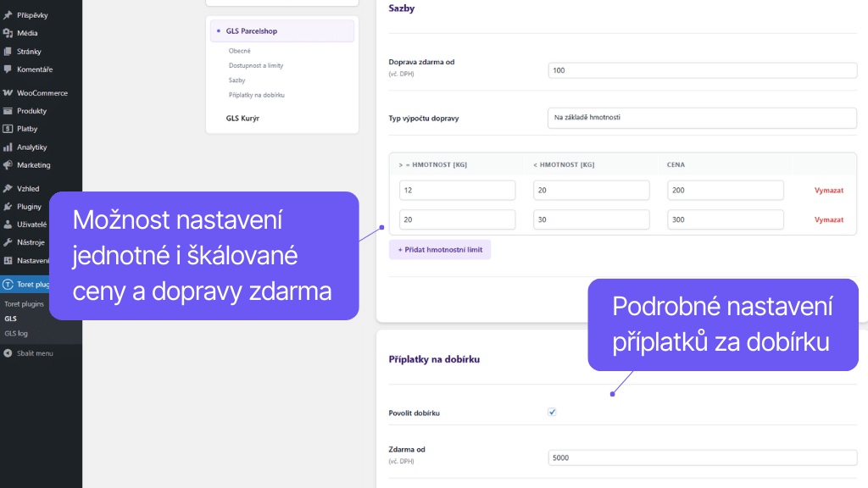Click the Nástroje tools icon

[x=7, y=242]
